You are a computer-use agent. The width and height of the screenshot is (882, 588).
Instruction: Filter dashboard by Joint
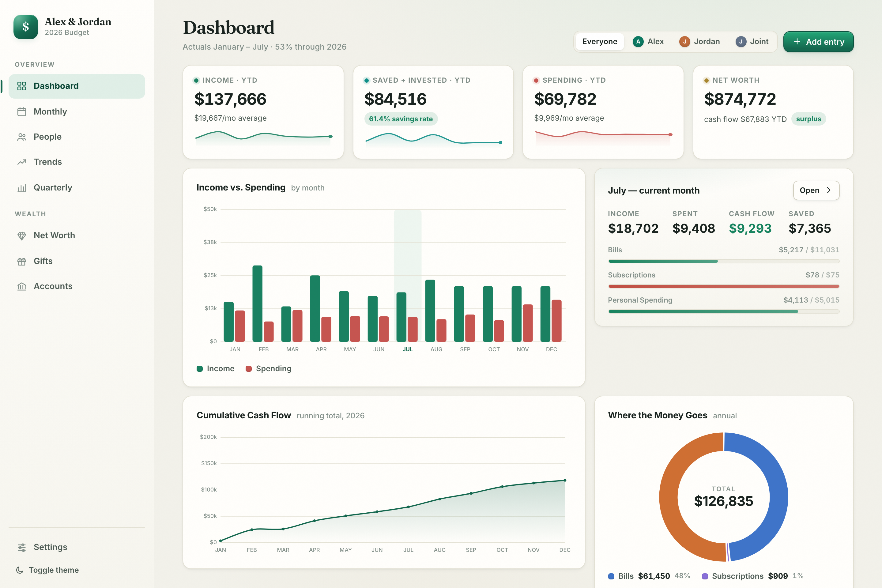pos(752,42)
